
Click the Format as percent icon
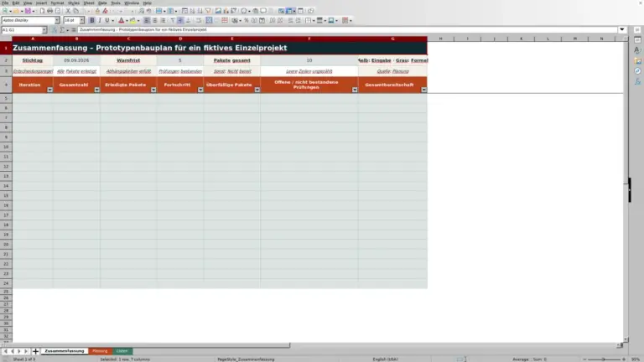tap(247, 20)
